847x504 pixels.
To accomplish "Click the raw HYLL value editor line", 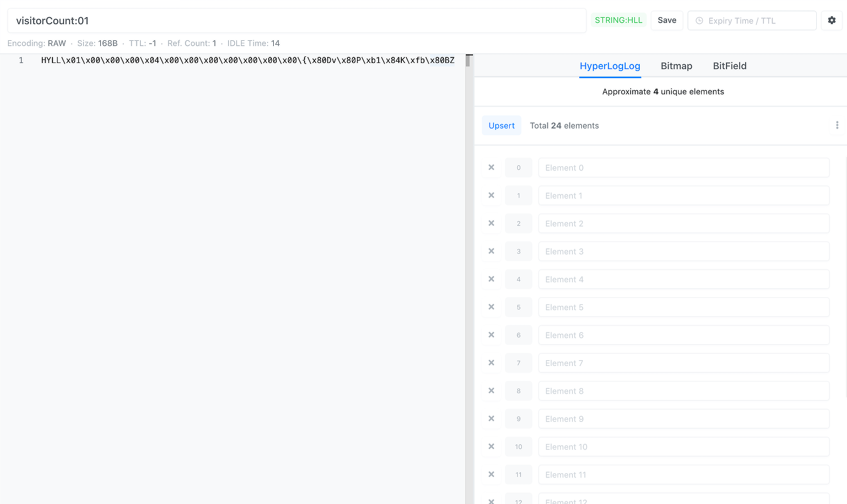I will point(248,60).
